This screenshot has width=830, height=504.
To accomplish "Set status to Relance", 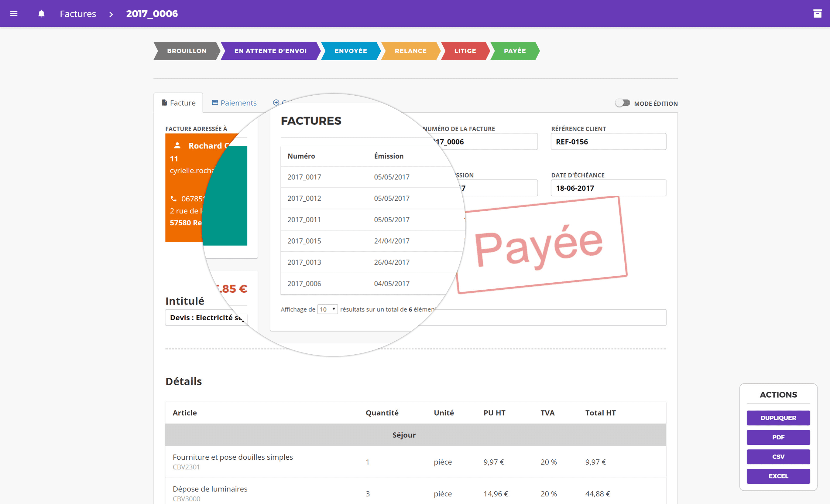I will pos(411,51).
